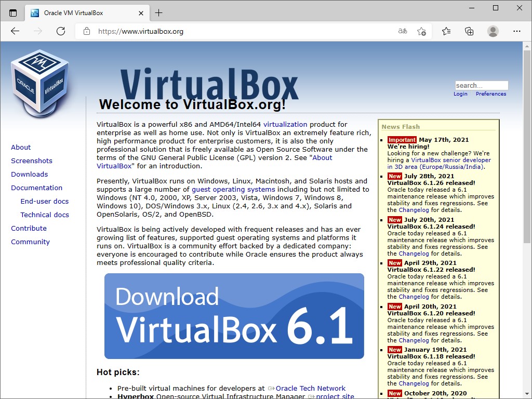Screen dimensions: 532x399
Task: Open the Preferences link
Action: 490,94
